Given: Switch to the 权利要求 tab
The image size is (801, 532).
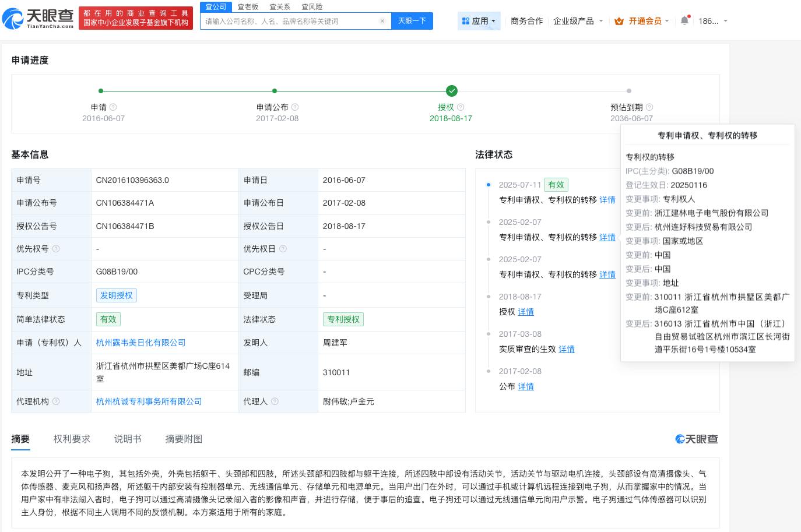Looking at the screenshot, I should tap(72, 439).
